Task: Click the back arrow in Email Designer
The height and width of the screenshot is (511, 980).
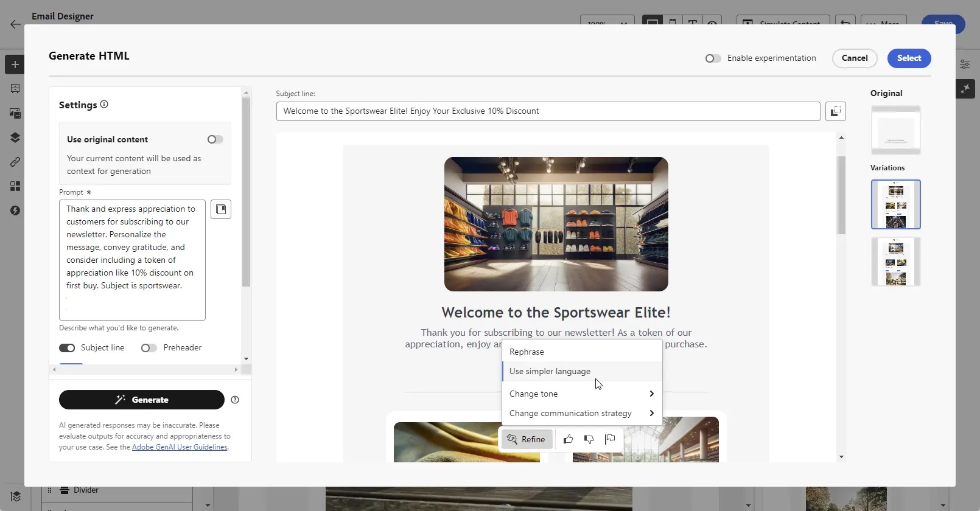Action: point(15,25)
